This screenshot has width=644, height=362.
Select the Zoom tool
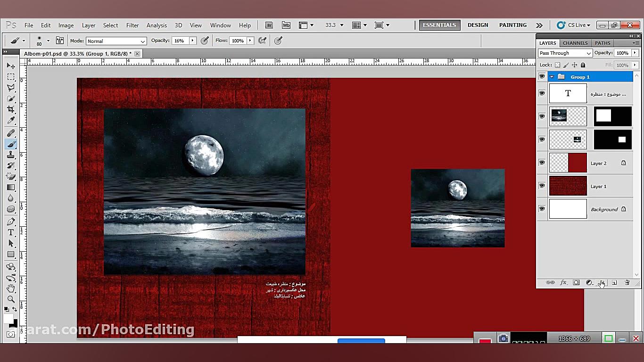click(11, 299)
